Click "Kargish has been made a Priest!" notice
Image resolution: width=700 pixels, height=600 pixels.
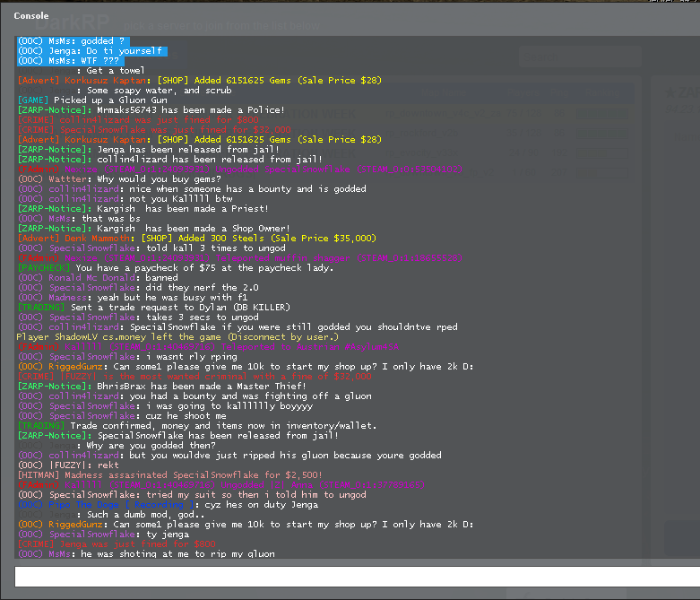tap(143, 209)
